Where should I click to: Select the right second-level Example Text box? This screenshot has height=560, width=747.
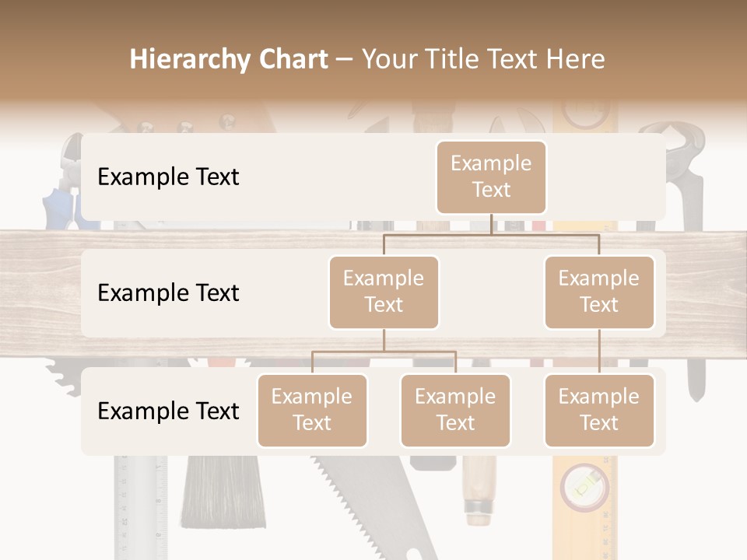click(x=599, y=292)
